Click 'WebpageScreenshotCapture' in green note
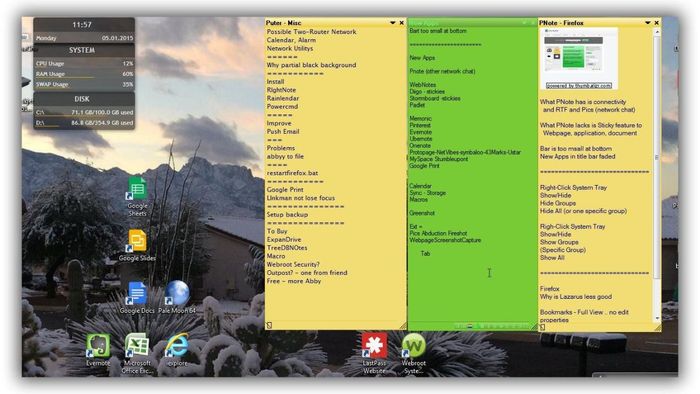This screenshot has width=700, height=394. point(445,240)
